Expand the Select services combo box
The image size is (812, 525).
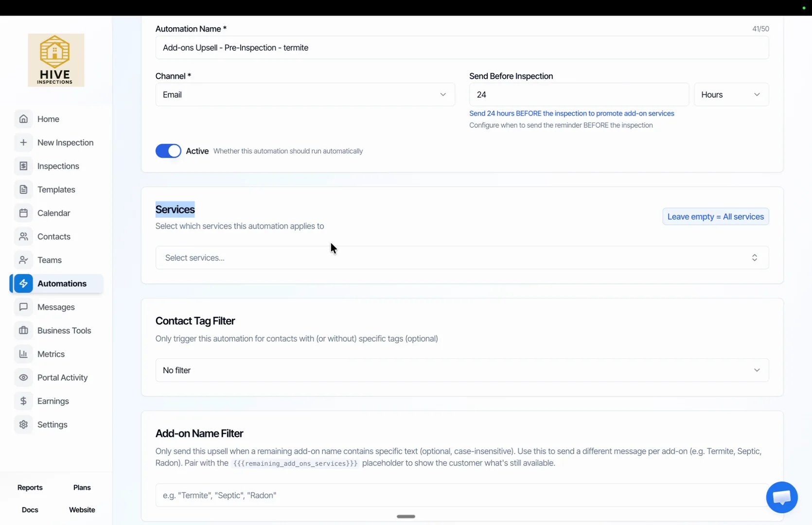(x=462, y=258)
